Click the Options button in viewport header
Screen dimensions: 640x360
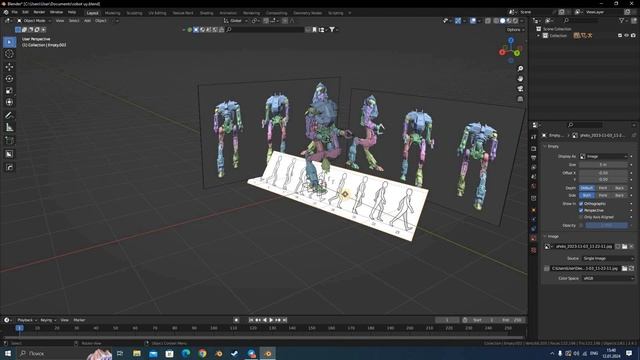click(x=515, y=30)
